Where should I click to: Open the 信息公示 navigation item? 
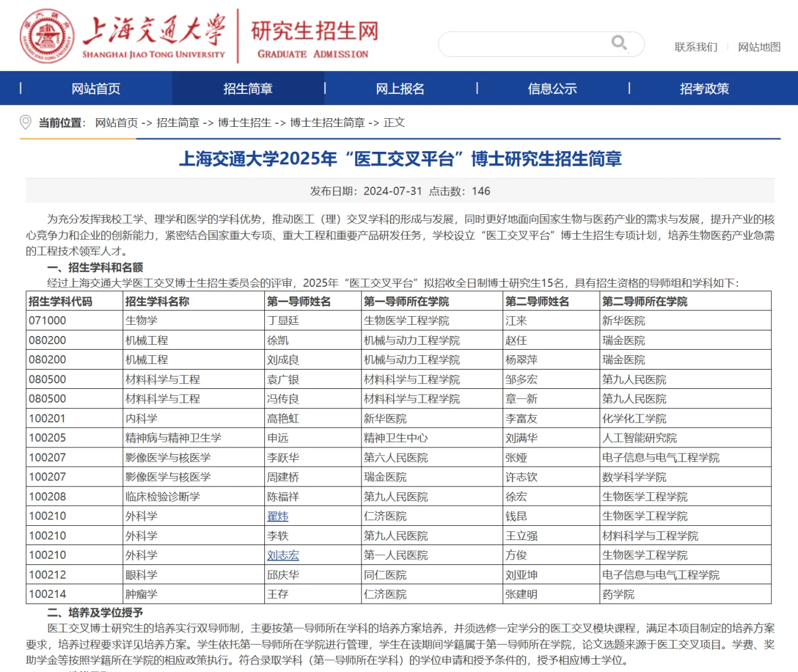pyautogui.click(x=552, y=88)
